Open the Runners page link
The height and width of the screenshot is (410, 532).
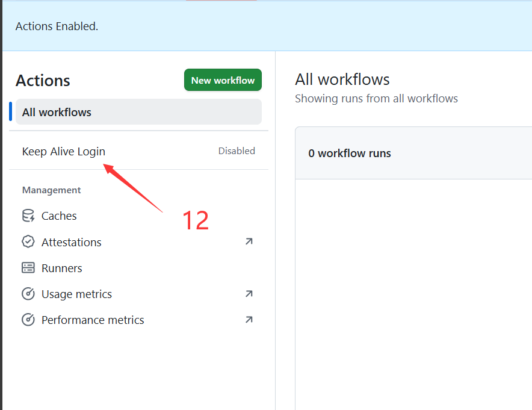point(61,268)
